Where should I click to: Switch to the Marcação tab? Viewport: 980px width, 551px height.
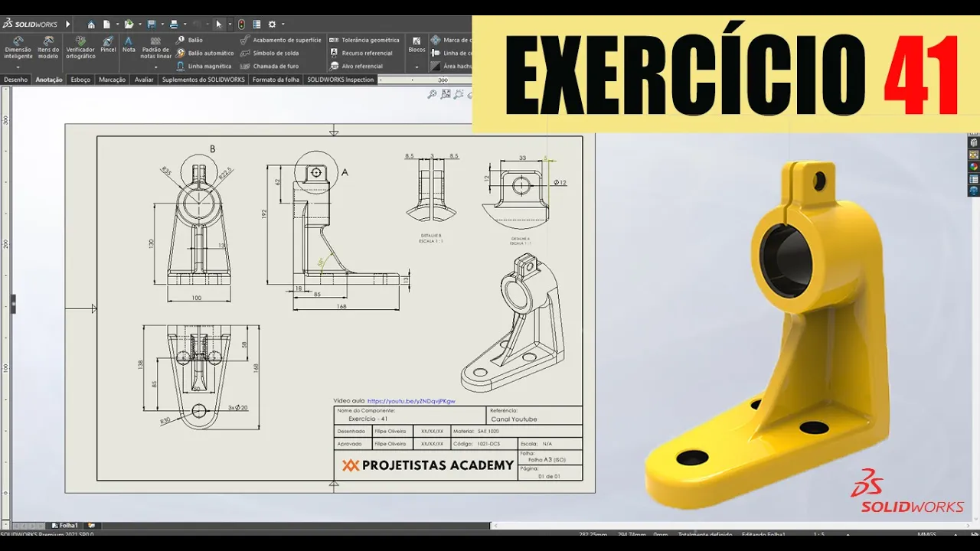(x=112, y=80)
